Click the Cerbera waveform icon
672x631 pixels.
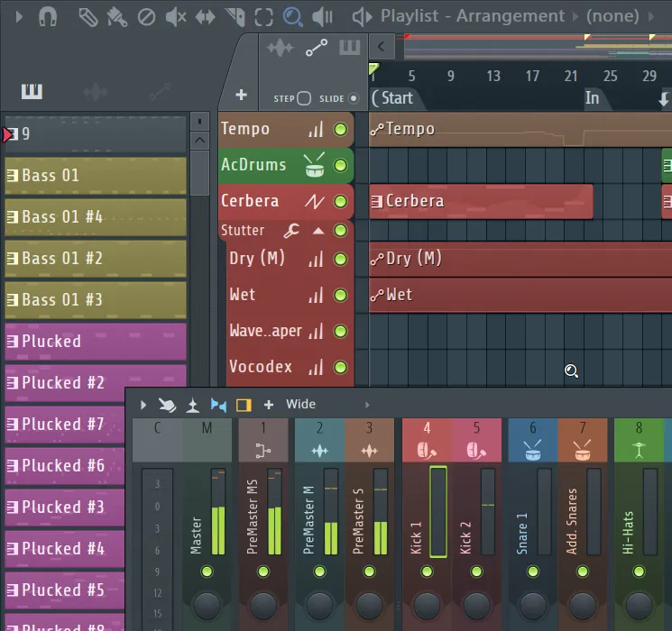tap(315, 201)
